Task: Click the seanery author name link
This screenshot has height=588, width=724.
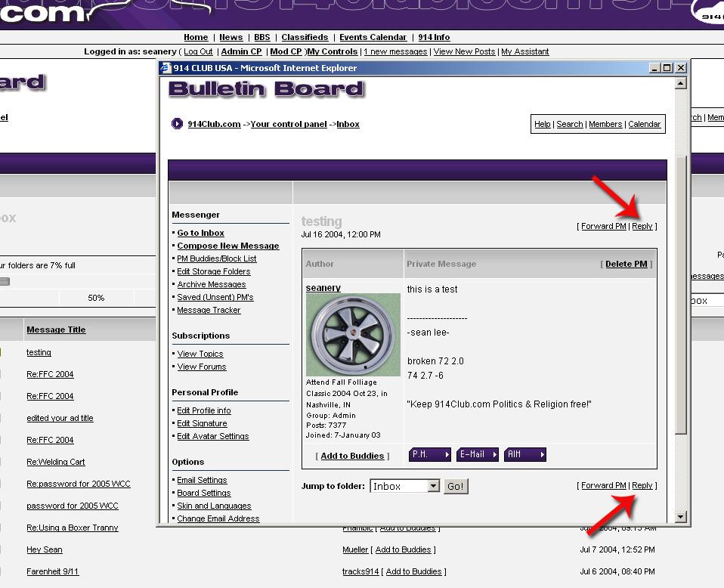Action: tap(323, 288)
